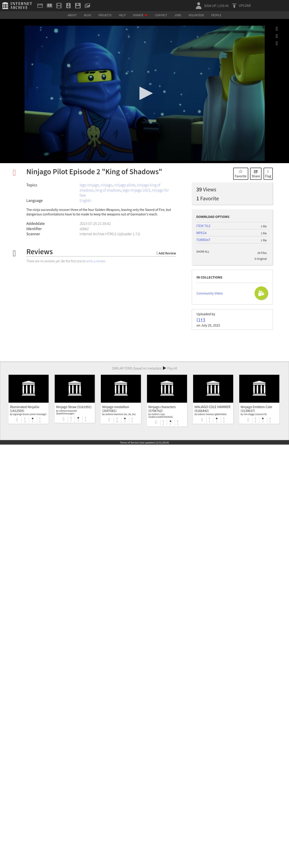Click the Sign Up | Log In link
The width and height of the screenshot is (289, 868).
[x=216, y=6]
